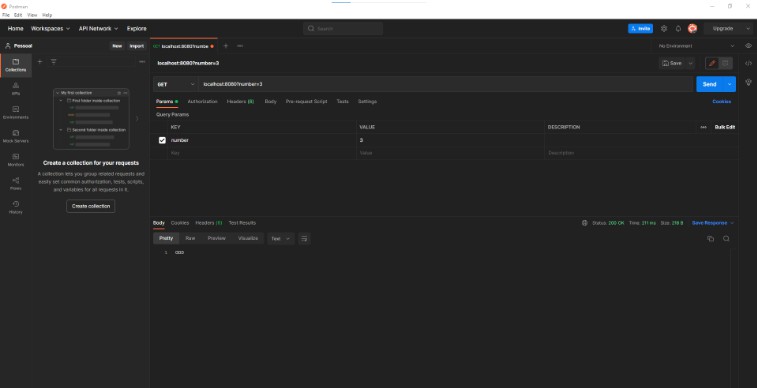The width and height of the screenshot is (757, 388).
Task: Open the Environments sidebar panel
Action: [16, 112]
